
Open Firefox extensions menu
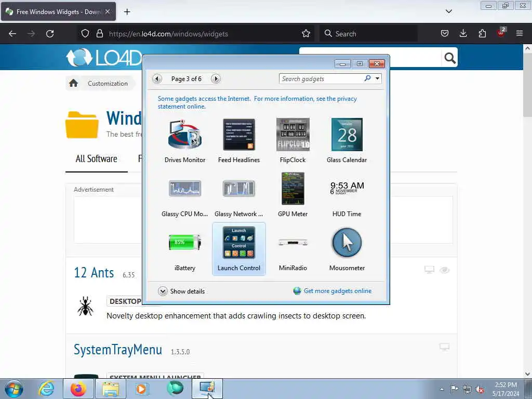(482, 34)
